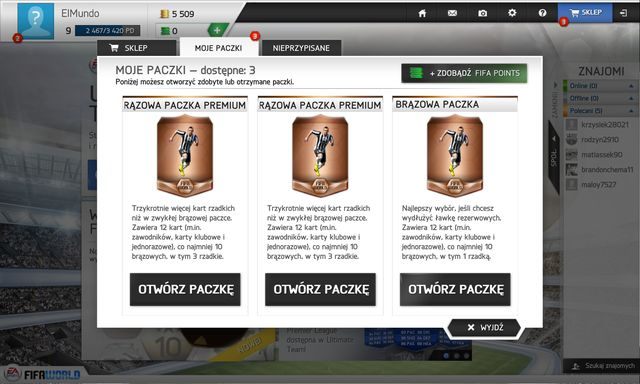The width and height of the screenshot is (640, 384).
Task: Collapse the Offline friends group
Action: click(x=631, y=98)
